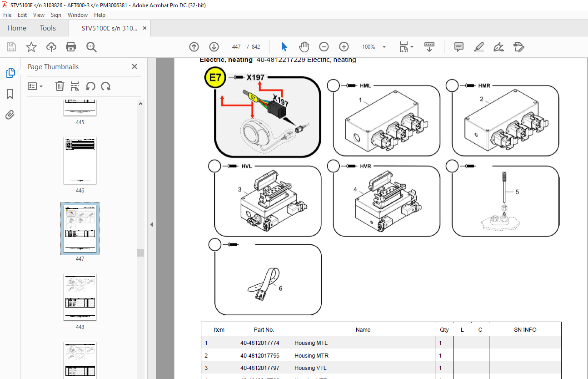This screenshot has height=379, width=588.
Task: Delete the selected page with the trash icon
Action: (60, 86)
